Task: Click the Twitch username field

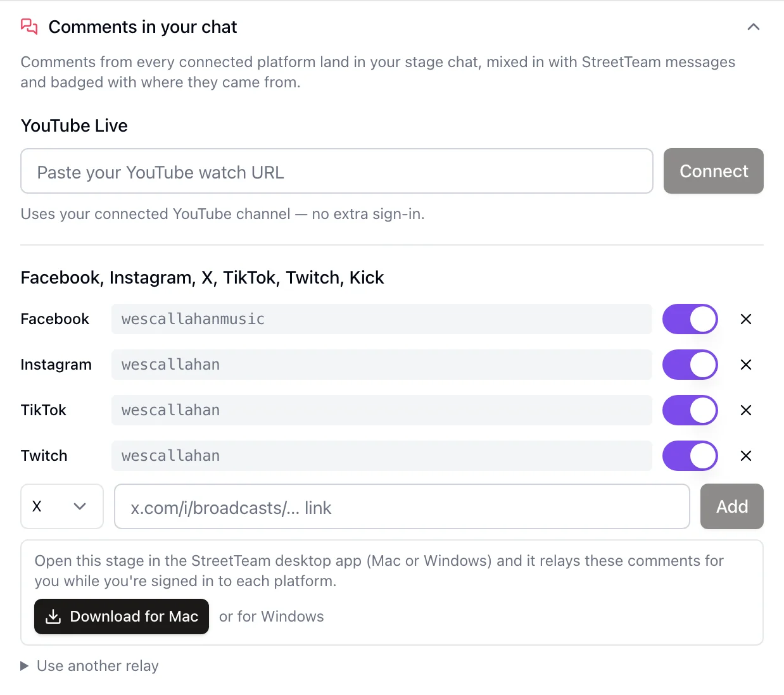Action: (x=382, y=456)
